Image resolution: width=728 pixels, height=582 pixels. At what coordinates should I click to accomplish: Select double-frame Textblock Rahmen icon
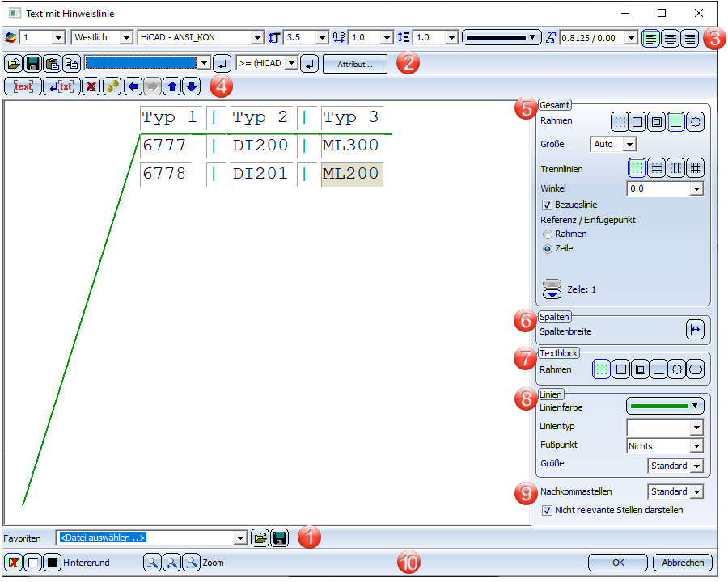(x=638, y=370)
